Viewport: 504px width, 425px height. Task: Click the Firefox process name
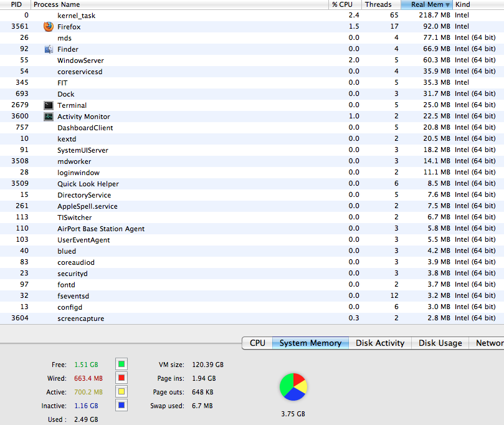click(69, 27)
